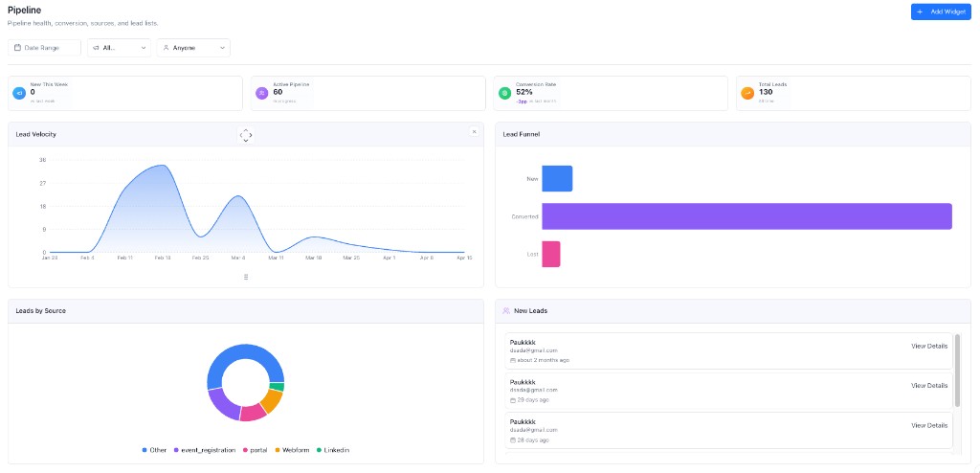Click the Conversion Rate 52% value
This screenshot has width=980, height=473.
[523, 92]
